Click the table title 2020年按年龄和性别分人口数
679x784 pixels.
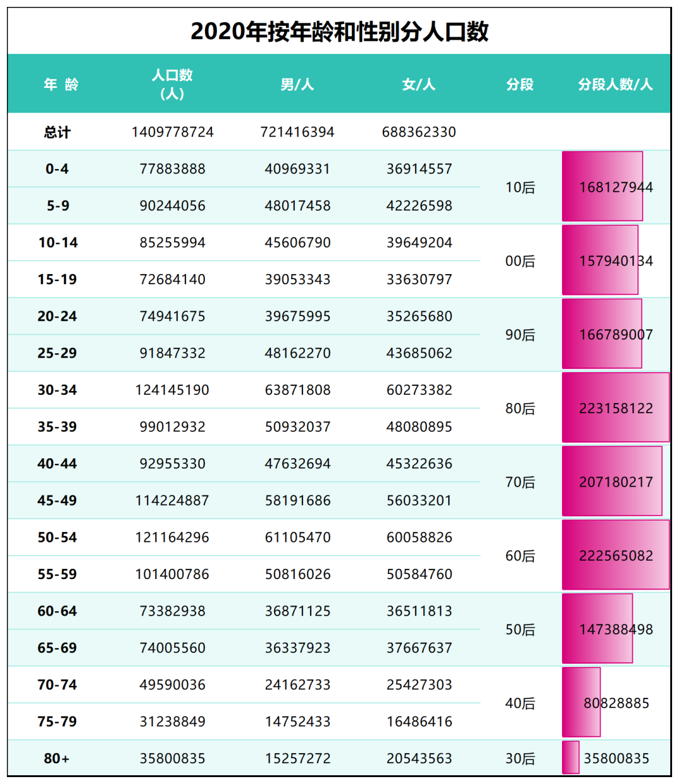(339, 31)
